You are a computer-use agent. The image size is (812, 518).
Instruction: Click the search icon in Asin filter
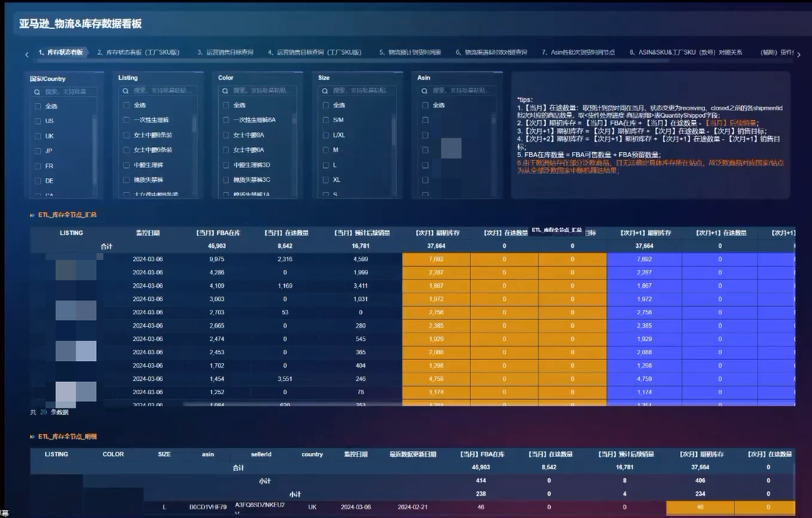point(426,90)
